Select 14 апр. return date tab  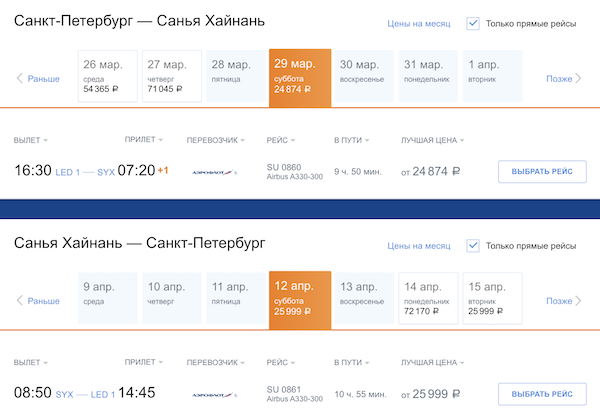(427, 297)
